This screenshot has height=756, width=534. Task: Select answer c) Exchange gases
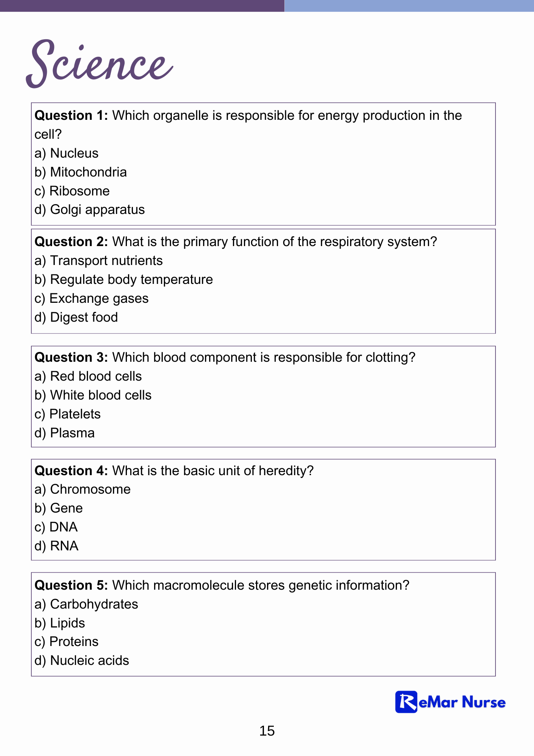(x=91, y=299)
